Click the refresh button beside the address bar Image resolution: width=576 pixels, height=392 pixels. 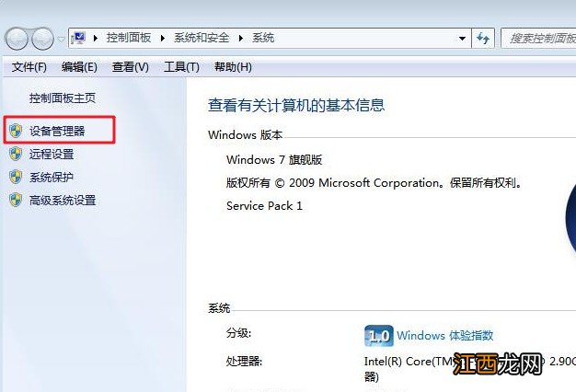tap(483, 39)
